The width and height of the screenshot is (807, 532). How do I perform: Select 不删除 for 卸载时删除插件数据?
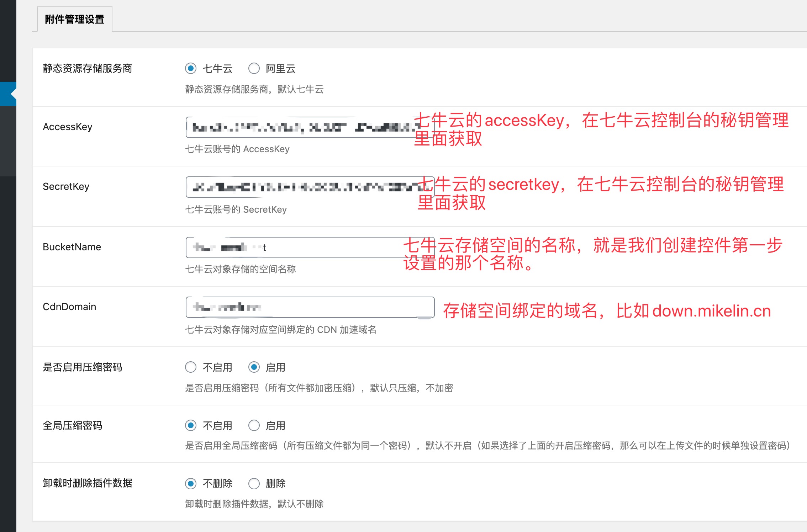(191, 483)
